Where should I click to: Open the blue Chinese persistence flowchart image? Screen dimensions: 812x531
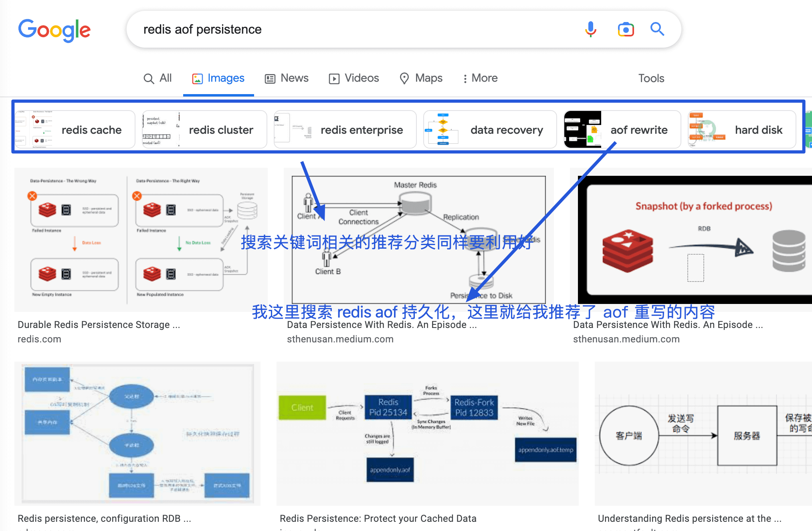[x=137, y=433]
